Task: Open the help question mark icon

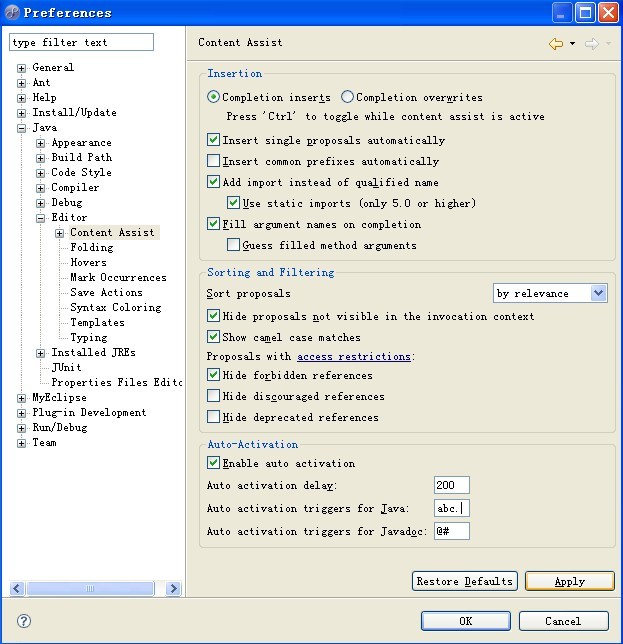Action: point(24,621)
